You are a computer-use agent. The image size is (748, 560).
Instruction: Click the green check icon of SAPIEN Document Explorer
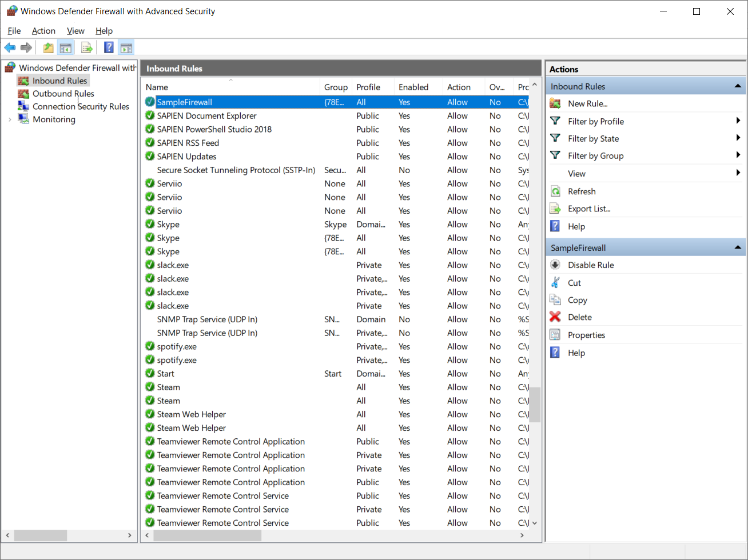click(150, 115)
